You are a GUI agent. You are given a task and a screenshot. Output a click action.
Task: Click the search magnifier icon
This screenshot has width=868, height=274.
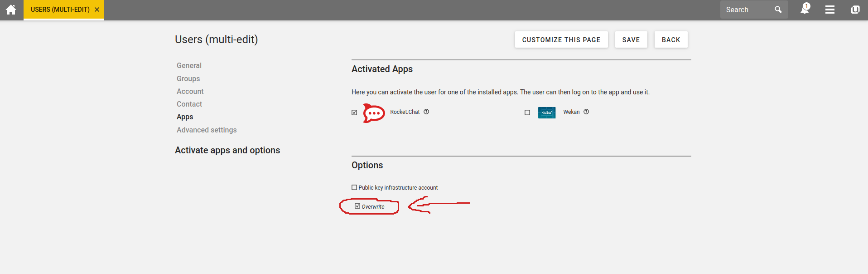[x=778, y=10]
